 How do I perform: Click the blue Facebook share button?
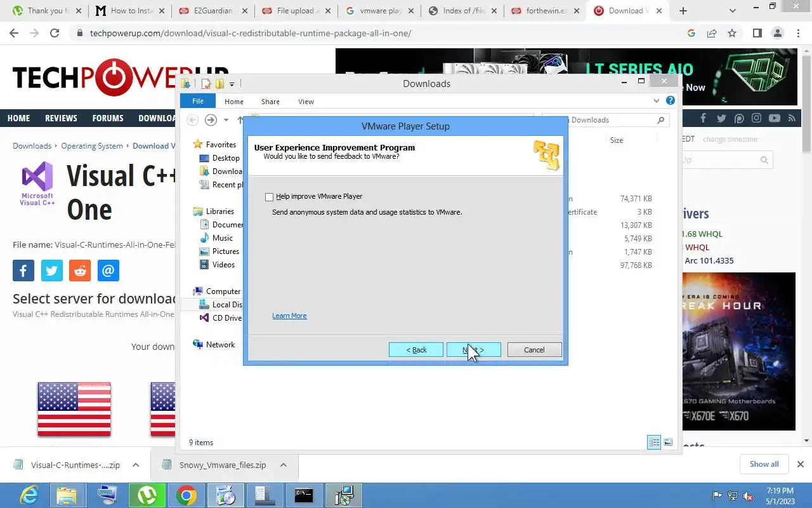point(23,271)
